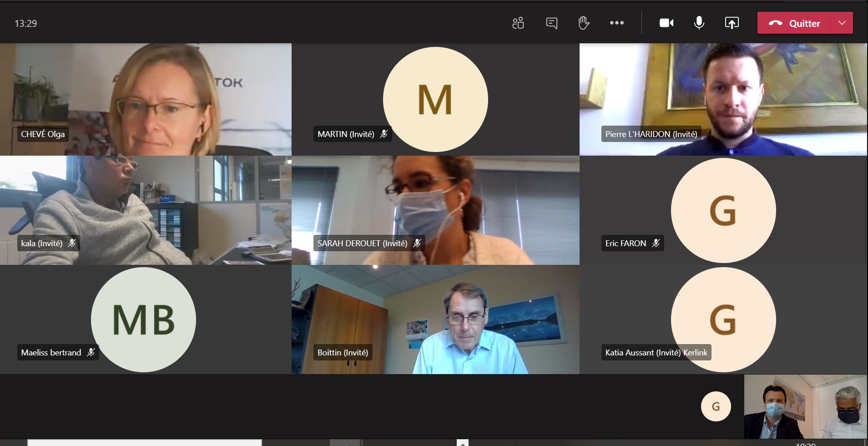Screen dimensions: 868x446
Task: Turn off the camera
Action: pyautogui.click(x=666, y=23)
